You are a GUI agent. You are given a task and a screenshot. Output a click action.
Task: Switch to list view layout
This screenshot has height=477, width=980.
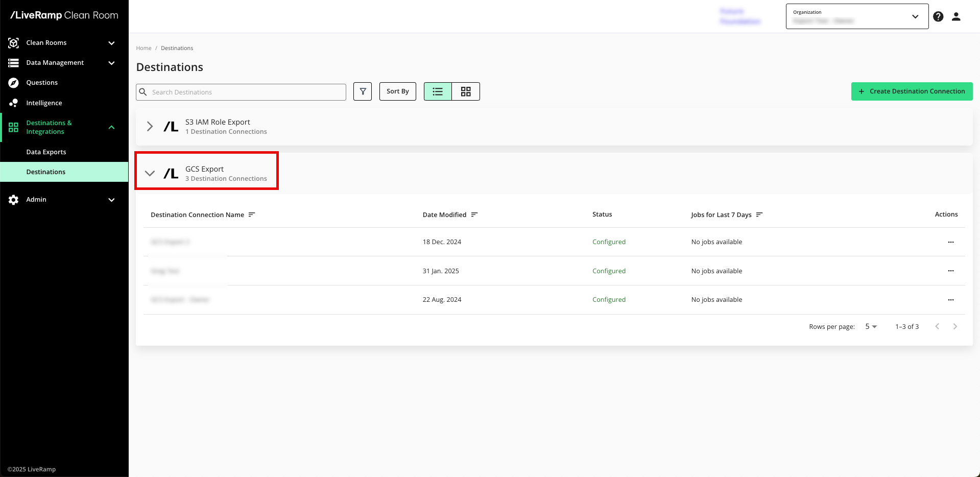coord(438,91)
